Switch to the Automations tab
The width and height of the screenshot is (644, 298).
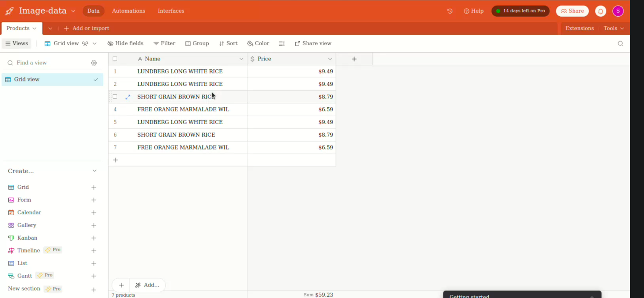pos(129,11)
